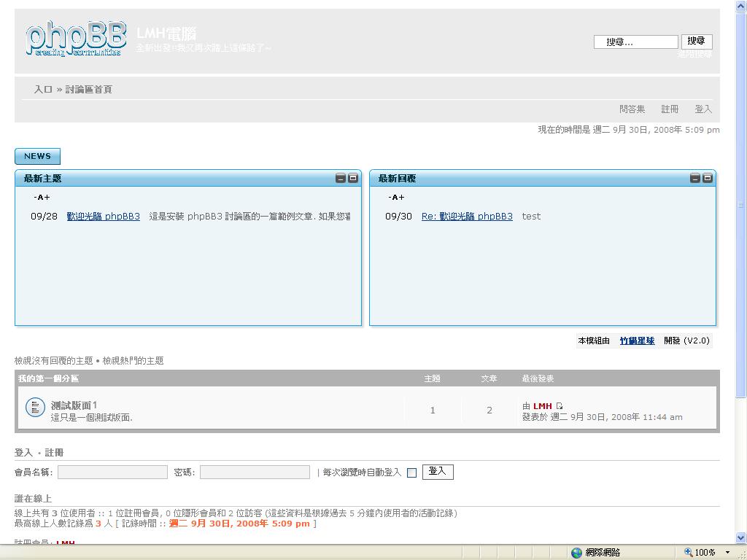Select the 100% zoom value in status bar
Image resolution: width=747 pixels, height=560 pixels.
(x=705, y=553)
